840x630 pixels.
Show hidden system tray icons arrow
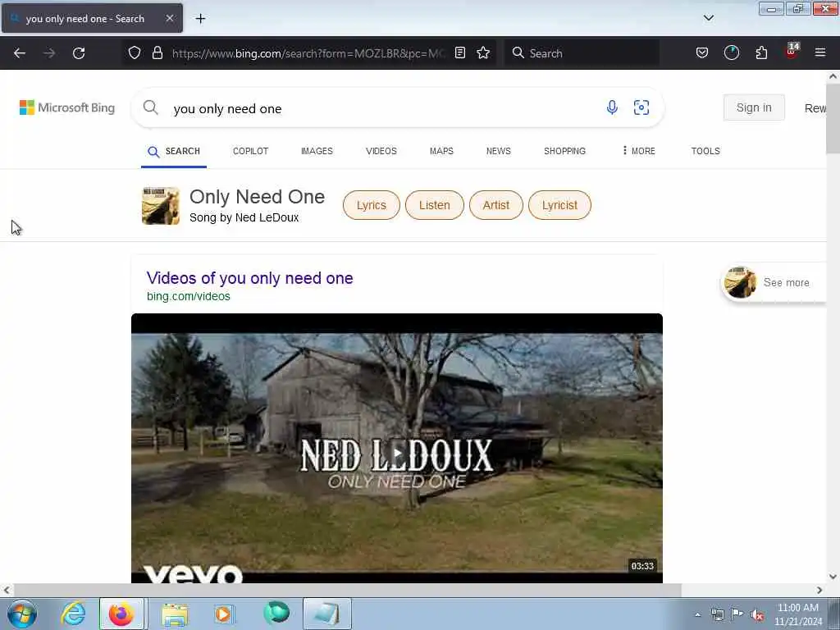697,615
